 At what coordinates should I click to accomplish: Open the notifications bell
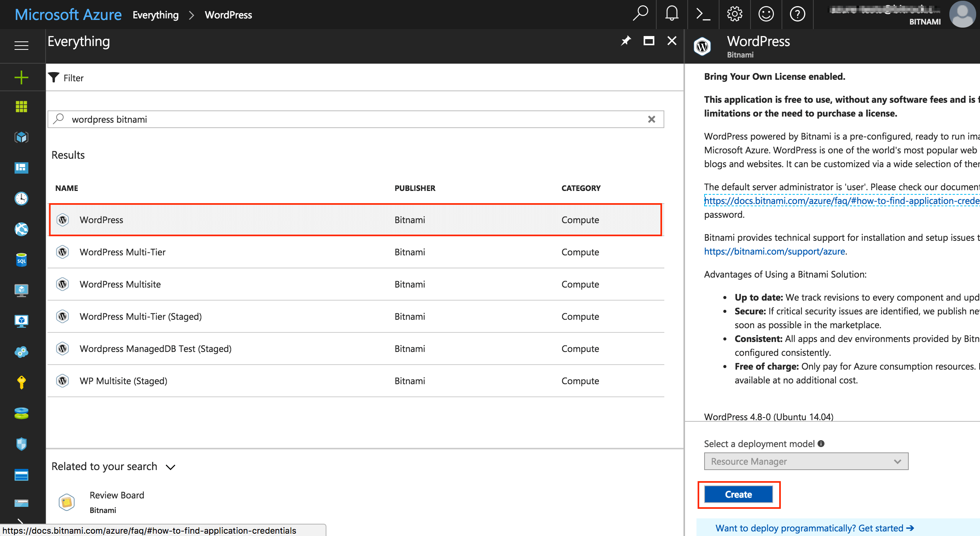tap(672, 14)
